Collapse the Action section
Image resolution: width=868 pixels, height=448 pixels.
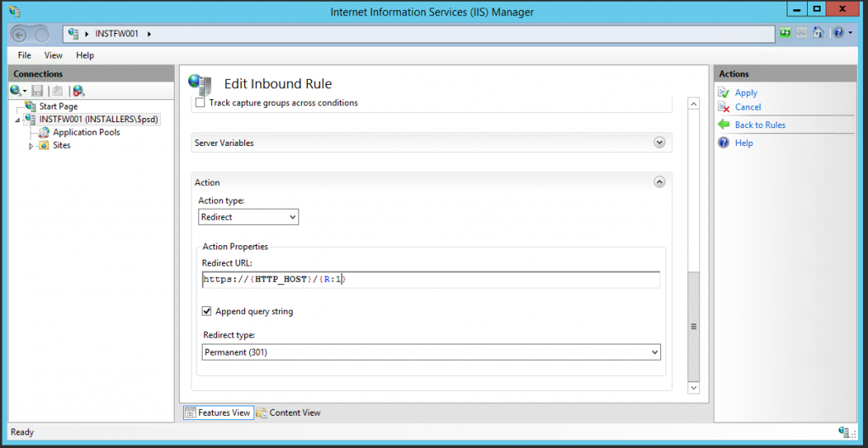point(659,182)
